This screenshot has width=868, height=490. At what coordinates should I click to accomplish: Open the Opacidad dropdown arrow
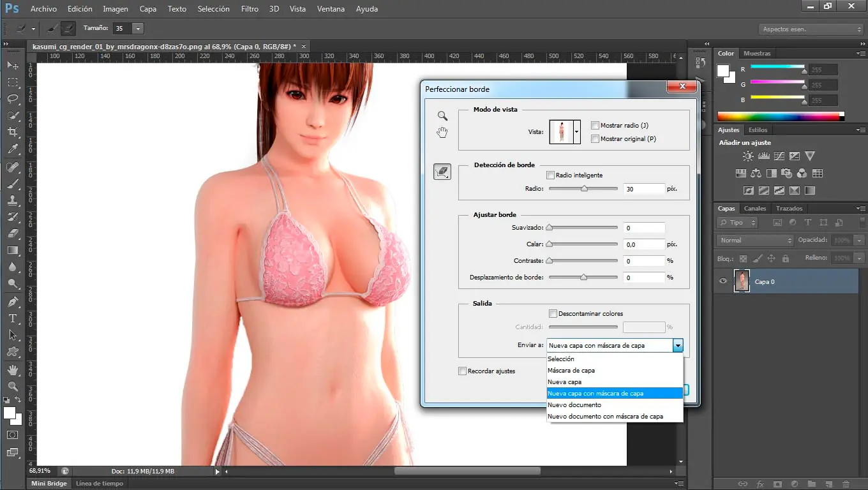coord(859,241)
